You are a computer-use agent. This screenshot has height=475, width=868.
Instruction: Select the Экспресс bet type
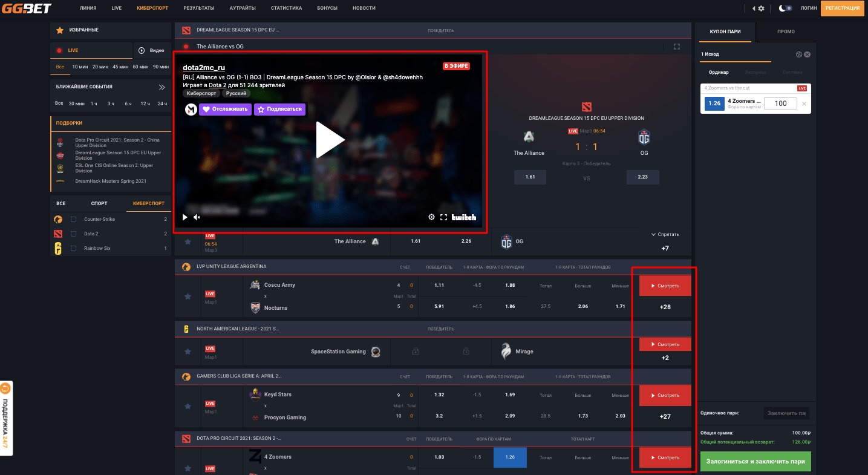click(x=755, y=73)
